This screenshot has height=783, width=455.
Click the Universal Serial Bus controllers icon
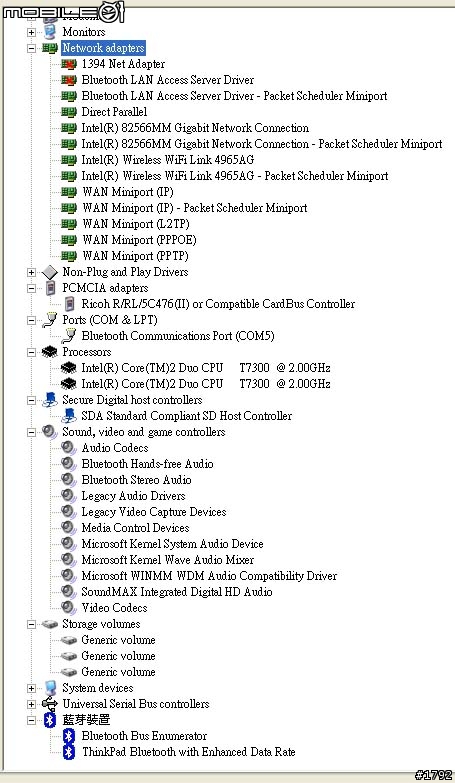(x=50, y=704)
